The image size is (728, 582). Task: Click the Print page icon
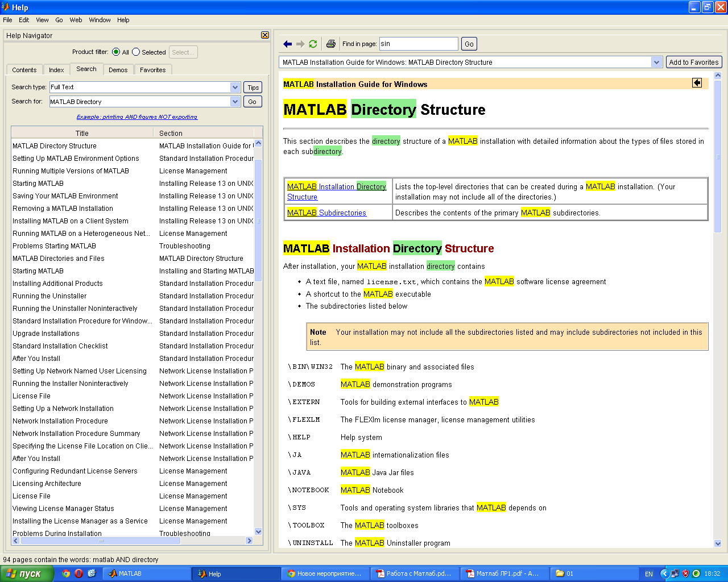331,44
